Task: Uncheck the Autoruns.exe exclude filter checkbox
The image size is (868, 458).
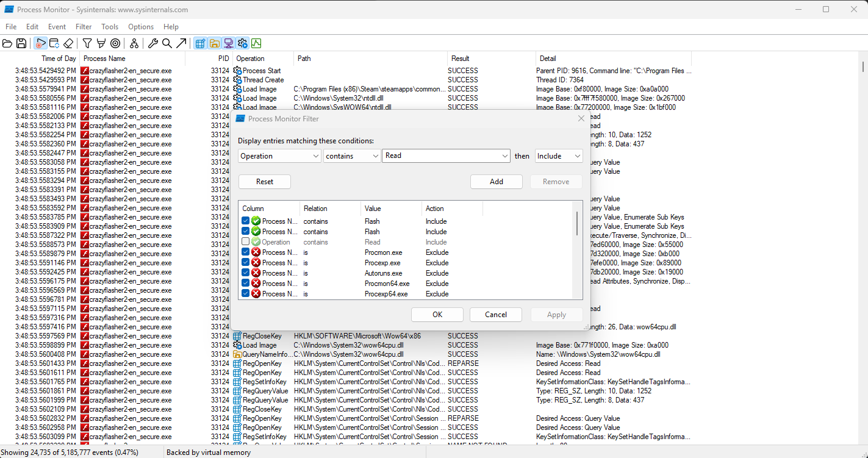Action: [x=245, y=273]
